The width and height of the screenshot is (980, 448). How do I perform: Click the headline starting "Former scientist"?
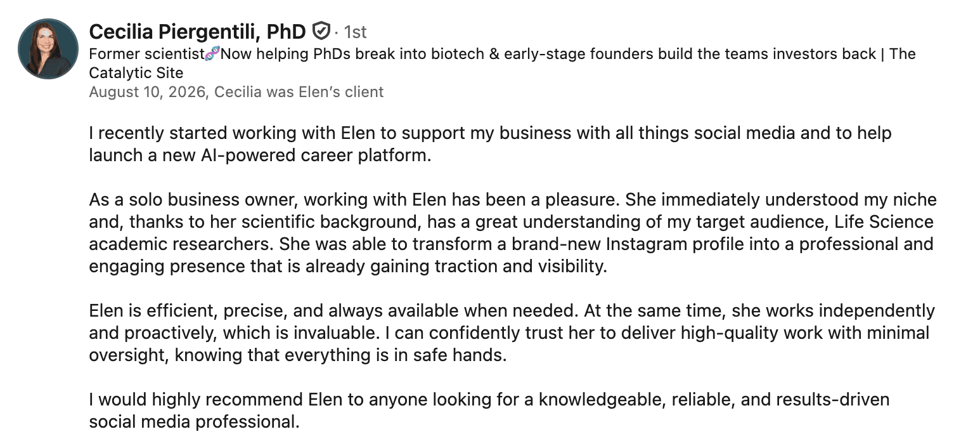[502, 63]
